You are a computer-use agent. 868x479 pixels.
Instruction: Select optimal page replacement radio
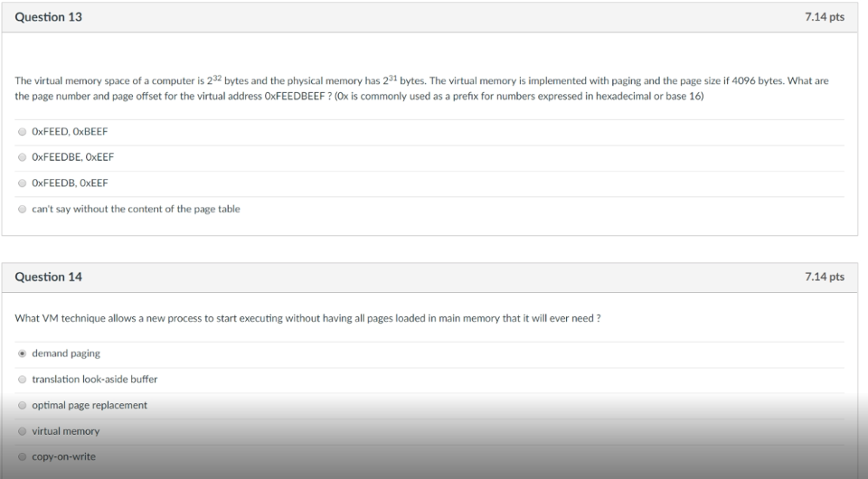pos(22,406)
